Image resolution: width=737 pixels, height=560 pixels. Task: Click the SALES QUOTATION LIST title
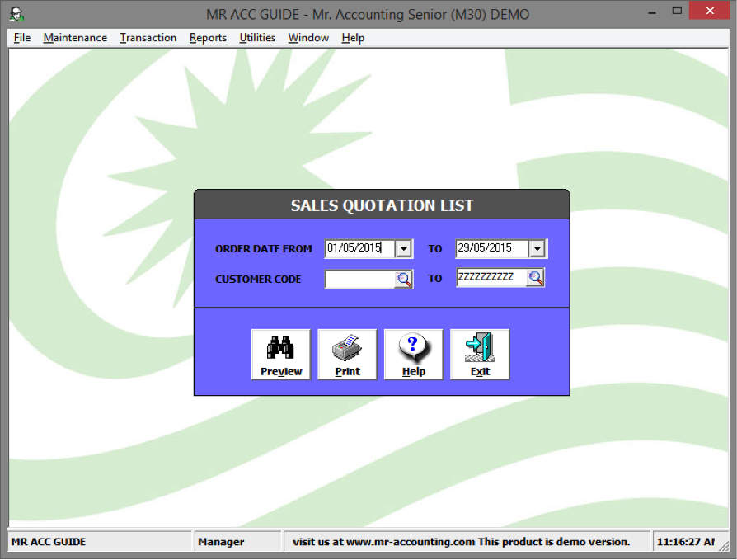click(x=382, y=205)
